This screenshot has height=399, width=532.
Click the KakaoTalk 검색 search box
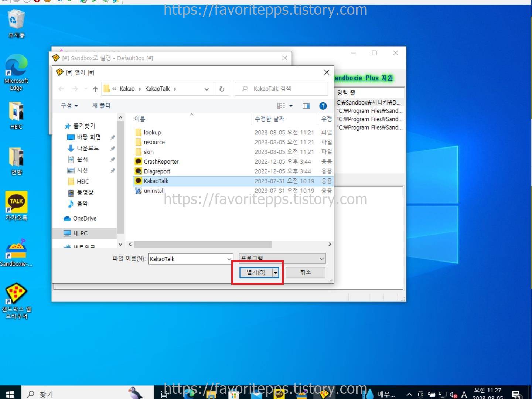282,89
